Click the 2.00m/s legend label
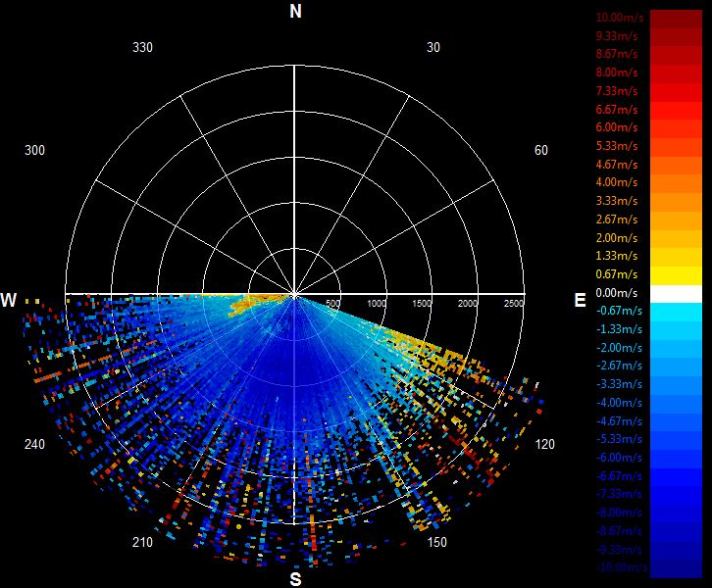 [617, 238]
